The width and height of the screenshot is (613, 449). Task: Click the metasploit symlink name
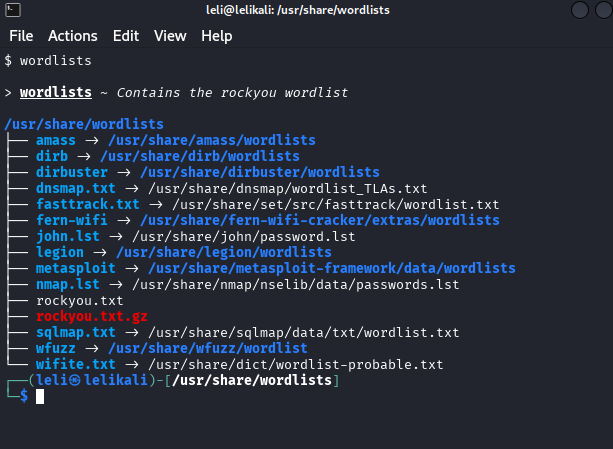tap(76, 268)
